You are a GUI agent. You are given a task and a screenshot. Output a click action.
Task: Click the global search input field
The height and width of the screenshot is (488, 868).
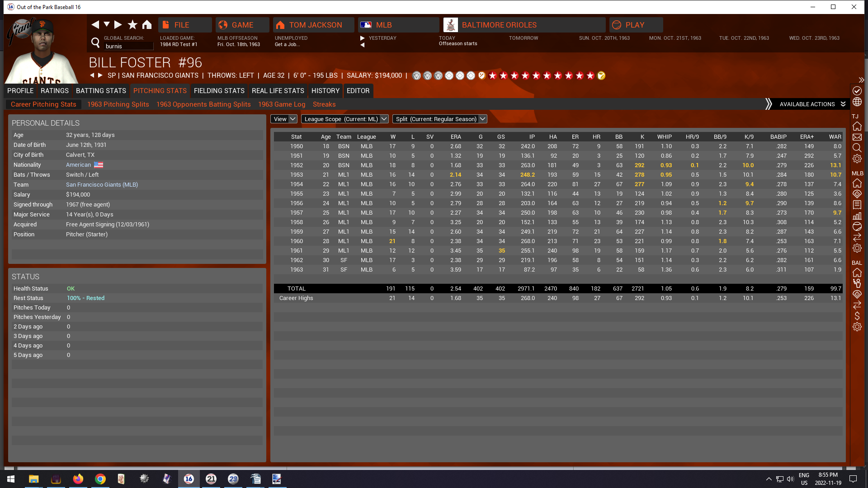pos(128,46)
